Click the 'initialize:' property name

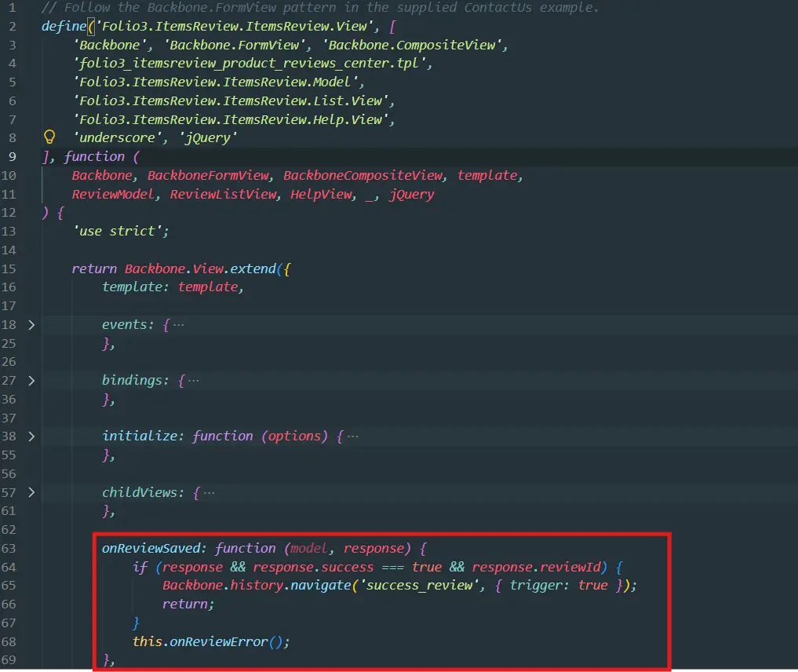coord(144,436)
